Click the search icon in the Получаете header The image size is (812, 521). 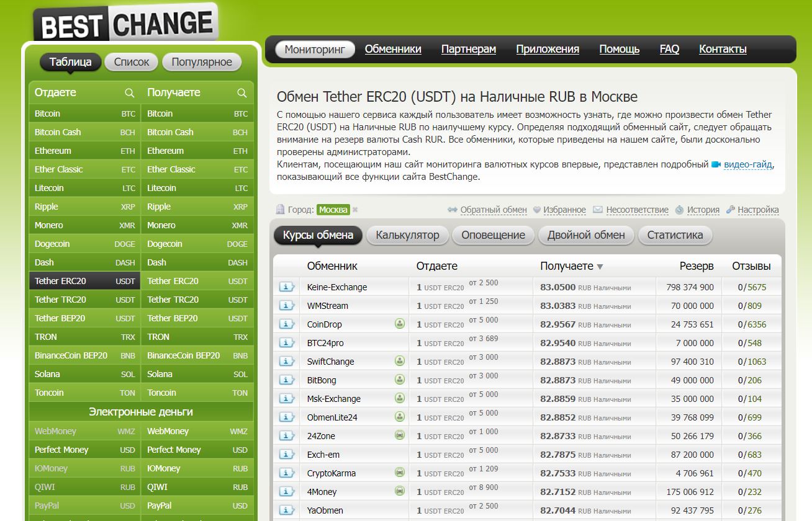point(242,93)
